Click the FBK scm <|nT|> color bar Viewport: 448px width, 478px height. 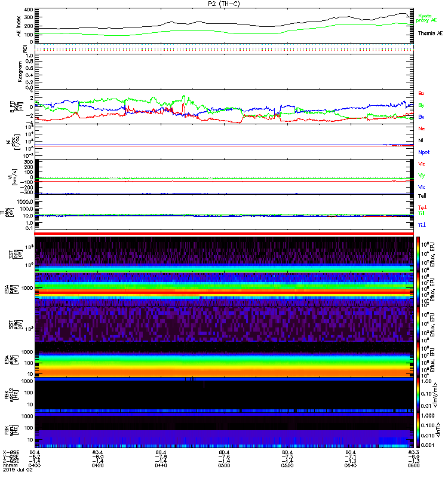418,430
